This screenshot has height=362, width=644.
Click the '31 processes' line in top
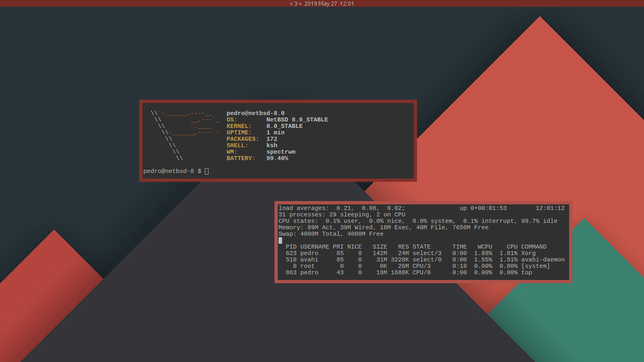coord(342,215)
